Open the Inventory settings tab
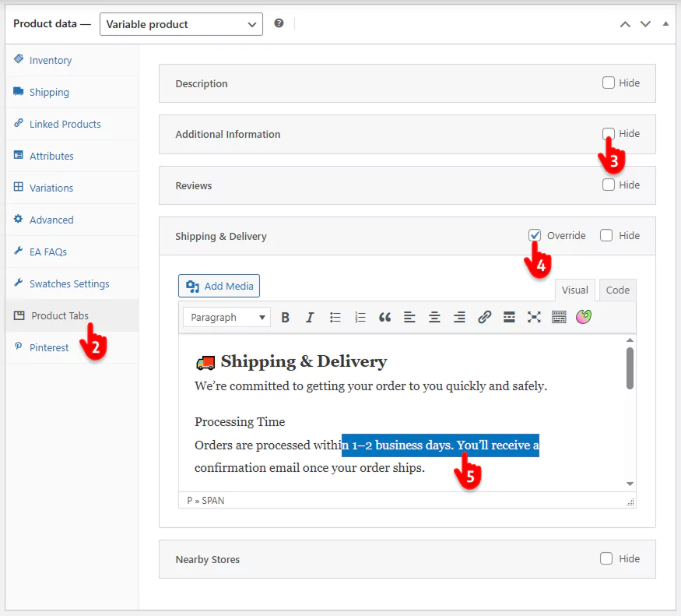This screenshot has height=616, width=681. tap(72, 60)
